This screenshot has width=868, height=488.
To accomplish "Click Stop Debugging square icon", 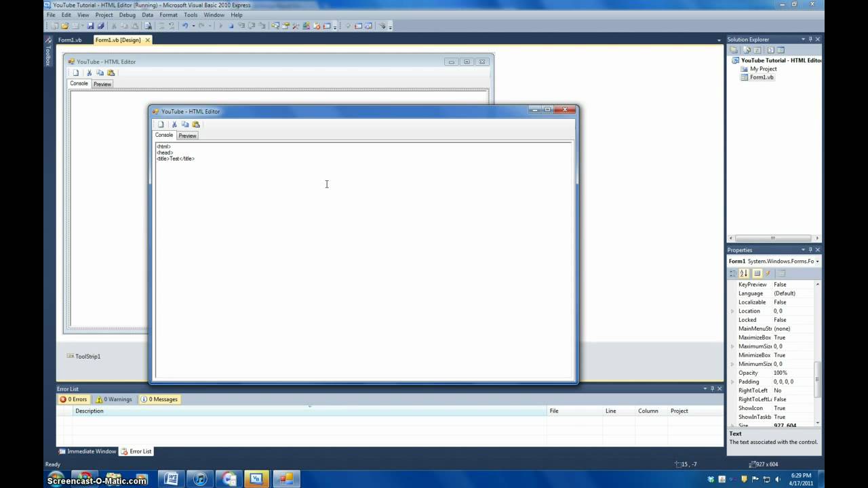I will click(231, 26).
